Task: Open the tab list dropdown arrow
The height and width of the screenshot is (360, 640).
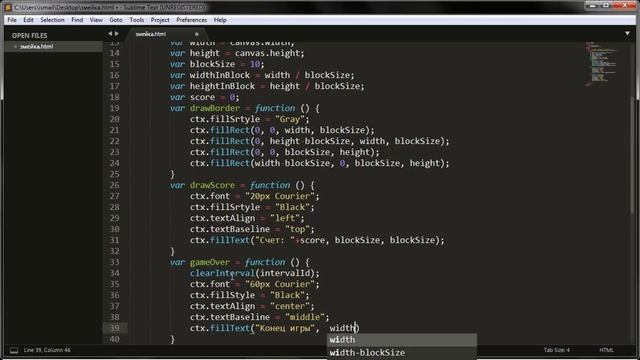Action: (x=627, y=34)
